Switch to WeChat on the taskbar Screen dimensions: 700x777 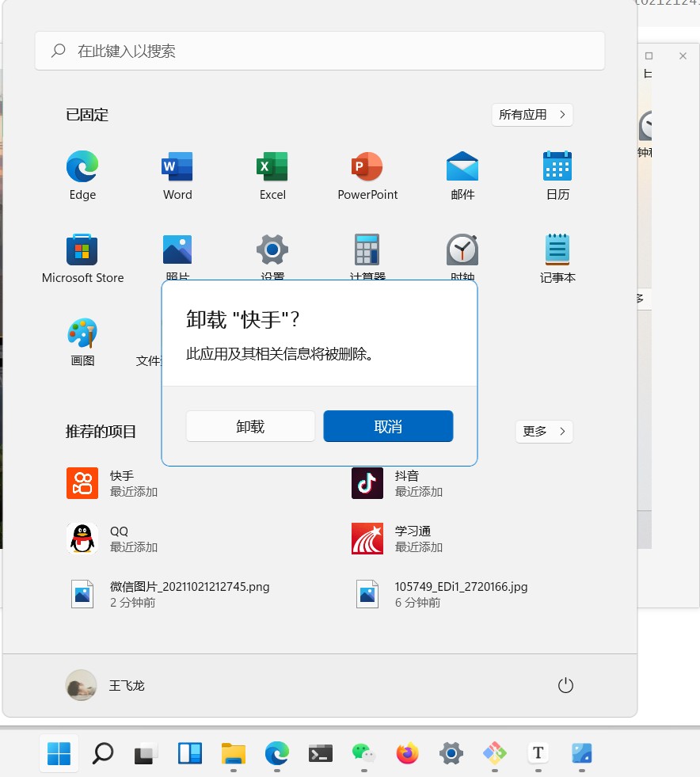click(x=364, y=753)
